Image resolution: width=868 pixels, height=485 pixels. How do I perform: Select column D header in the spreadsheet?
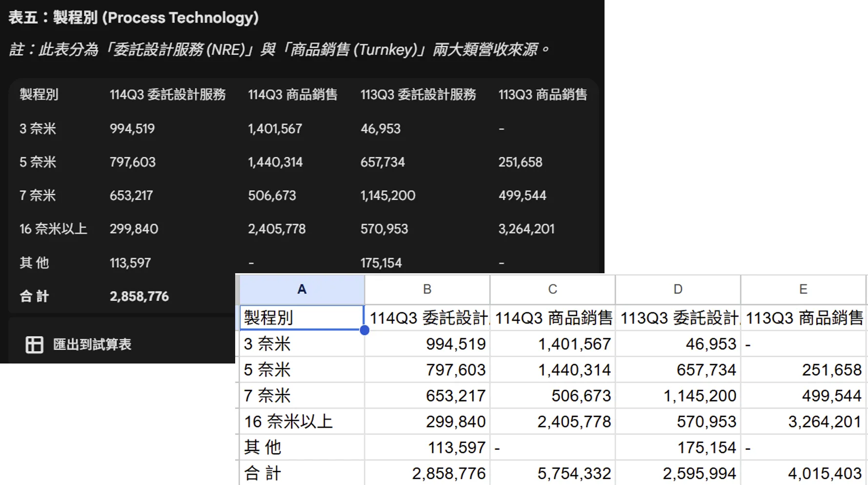point(678,289)
